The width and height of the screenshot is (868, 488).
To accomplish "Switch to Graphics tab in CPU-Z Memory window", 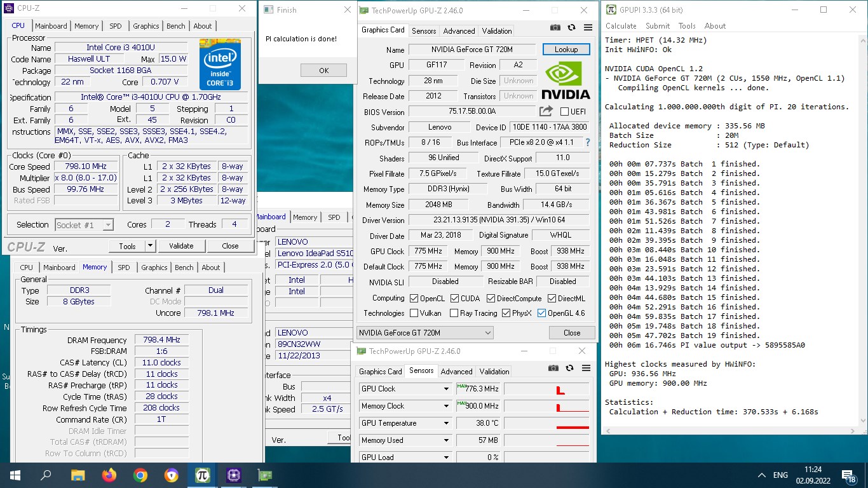I will tap(154, 268).
